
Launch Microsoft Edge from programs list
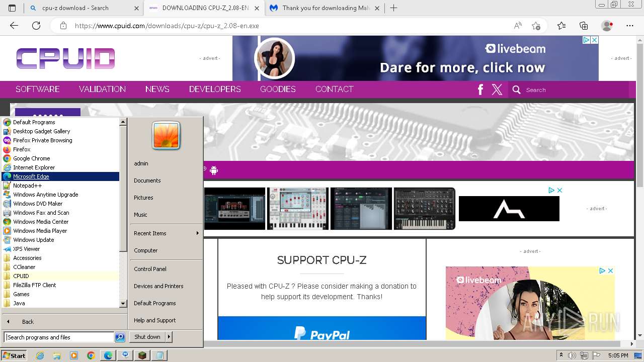click(60, 176)
